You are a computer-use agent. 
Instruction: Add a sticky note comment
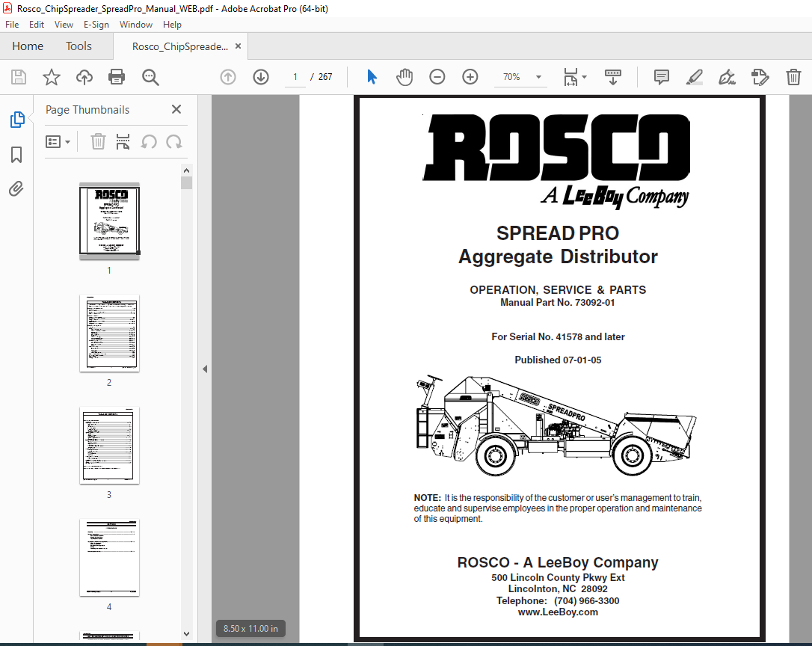tap(661, 77)
